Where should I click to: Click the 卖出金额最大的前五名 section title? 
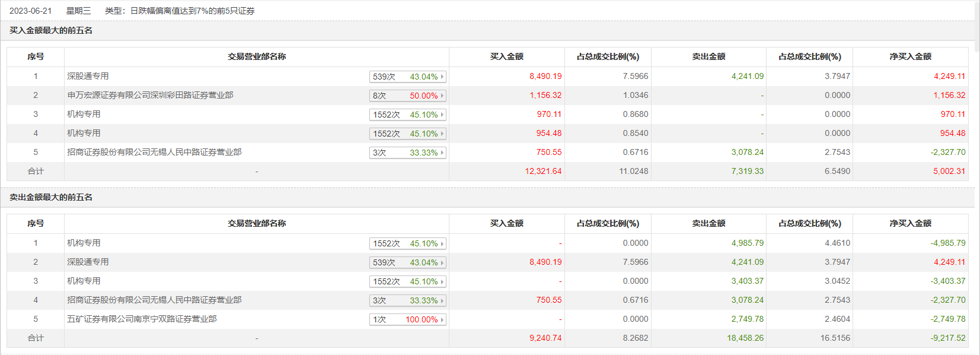point(51,197)
